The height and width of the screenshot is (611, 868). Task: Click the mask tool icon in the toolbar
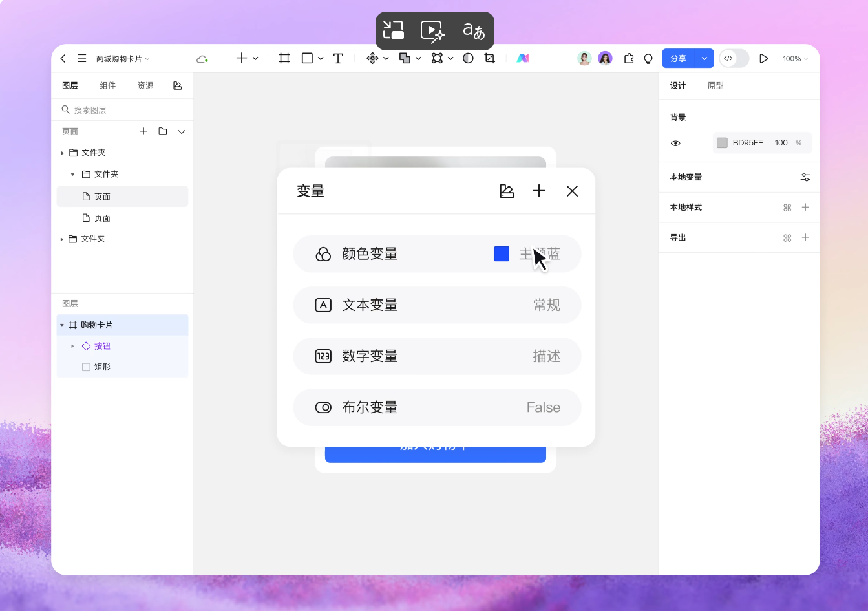tap(468, 58)
